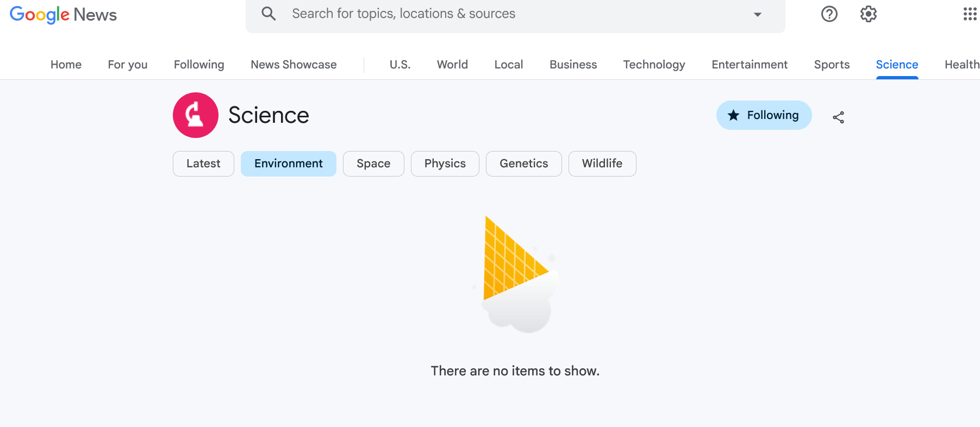This screenshot has width=980, height=427.
Task: Open the Settings gear icon
Action: point(868,14)
